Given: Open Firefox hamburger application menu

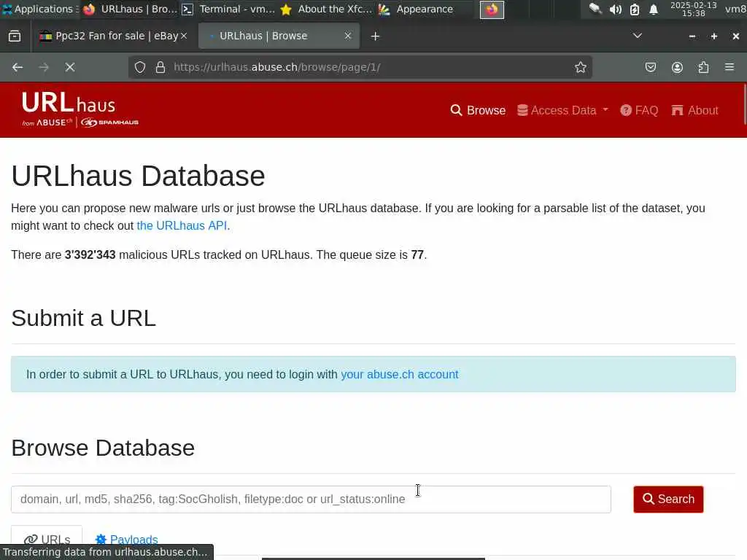Looking at the screenshot, I should pyautogui.click(x=729, y=67).
